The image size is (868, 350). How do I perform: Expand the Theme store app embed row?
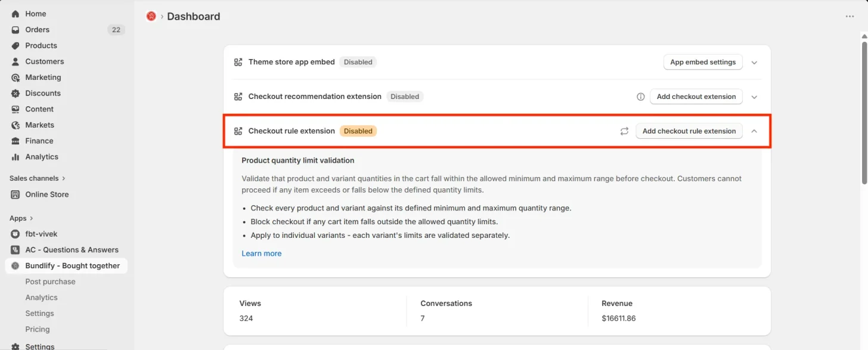pos(754,63)
